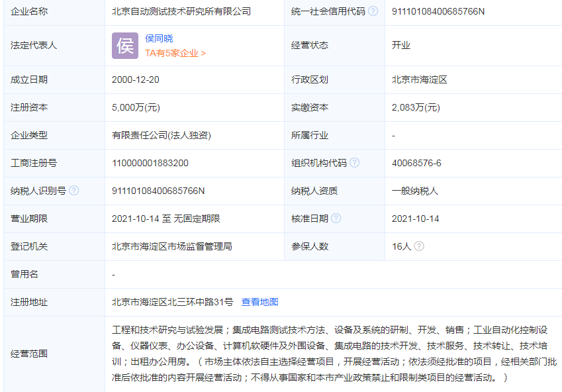This screenshot has height=392, width=562.
Task: Click the 行政区划 label cell
Action: pyautogui.click(x=334, y=79)
